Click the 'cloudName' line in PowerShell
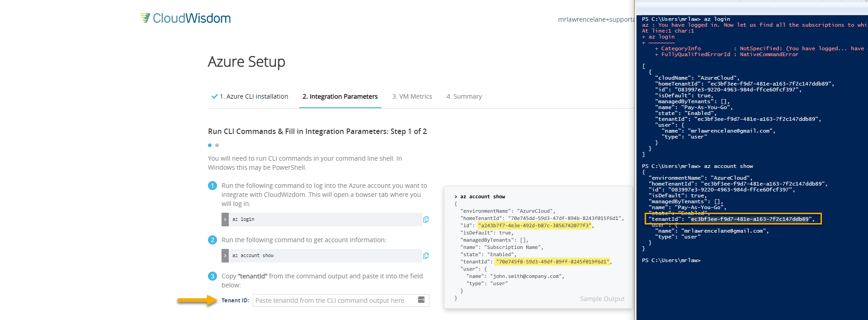Viewport: 868px width, 320px height. (x=697, y=78)
